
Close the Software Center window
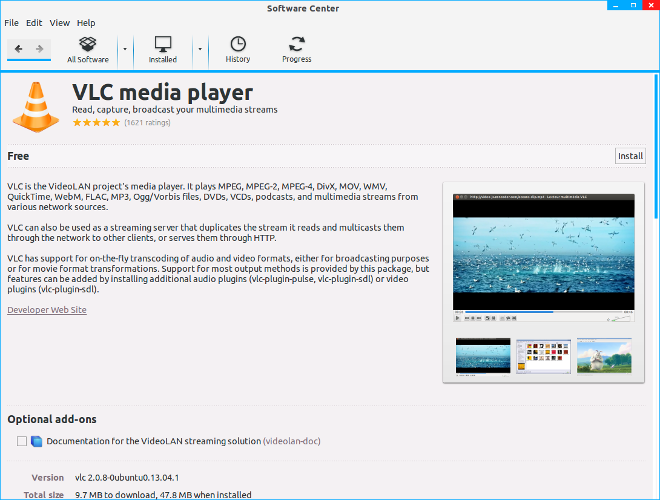651,5
